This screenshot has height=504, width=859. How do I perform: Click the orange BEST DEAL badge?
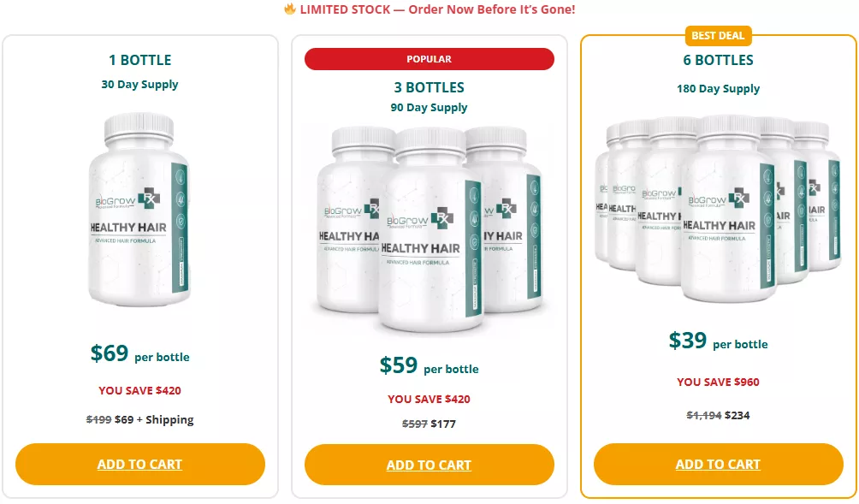coord(718,35)
